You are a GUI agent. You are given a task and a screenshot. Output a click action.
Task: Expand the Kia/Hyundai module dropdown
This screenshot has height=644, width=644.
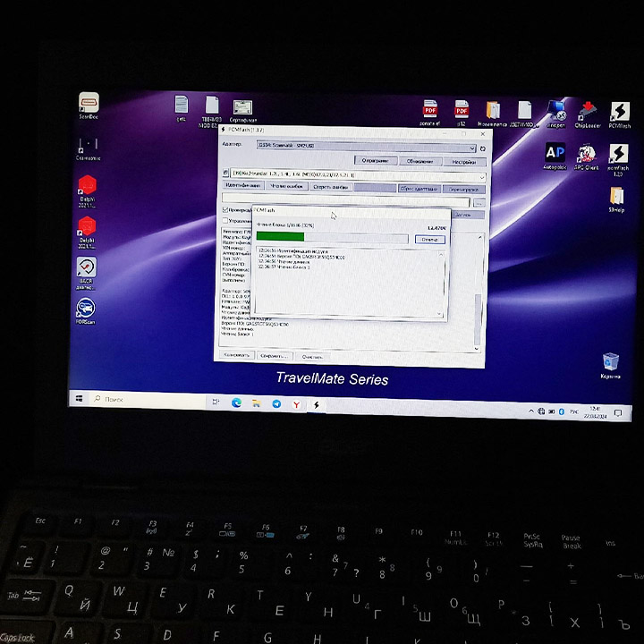(482, 177)
